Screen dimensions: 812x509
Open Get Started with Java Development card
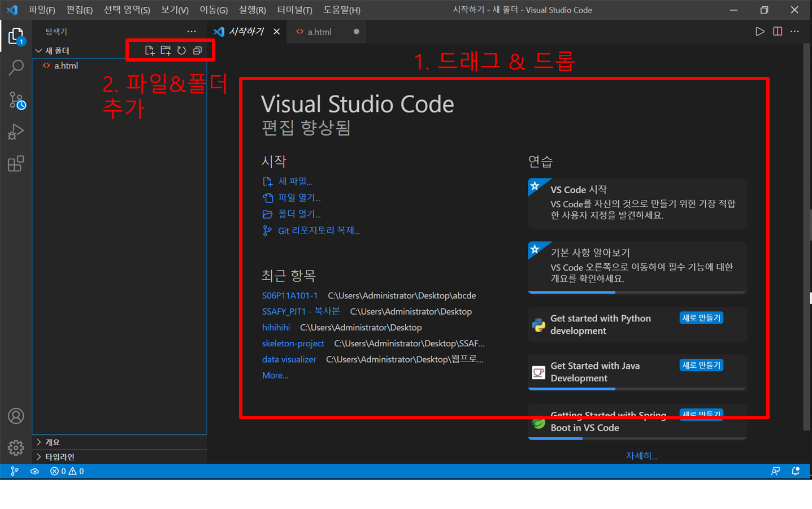[637, 372]
